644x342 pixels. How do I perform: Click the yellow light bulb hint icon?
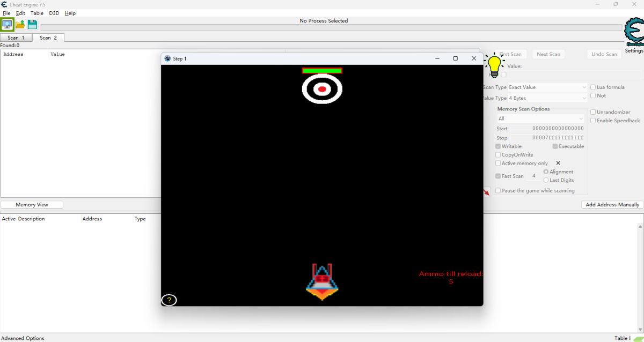pyautogui.click(x=494, y=65)
